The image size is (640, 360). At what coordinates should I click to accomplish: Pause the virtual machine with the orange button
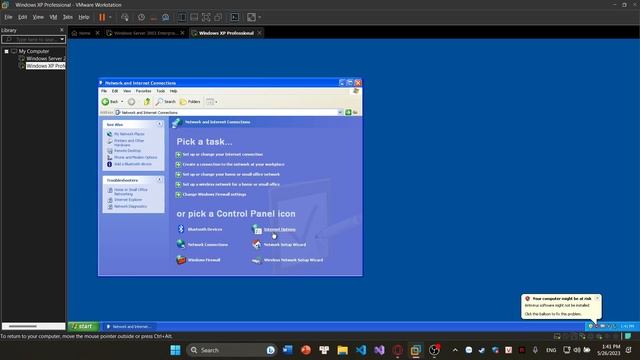(x=102, y=17)
